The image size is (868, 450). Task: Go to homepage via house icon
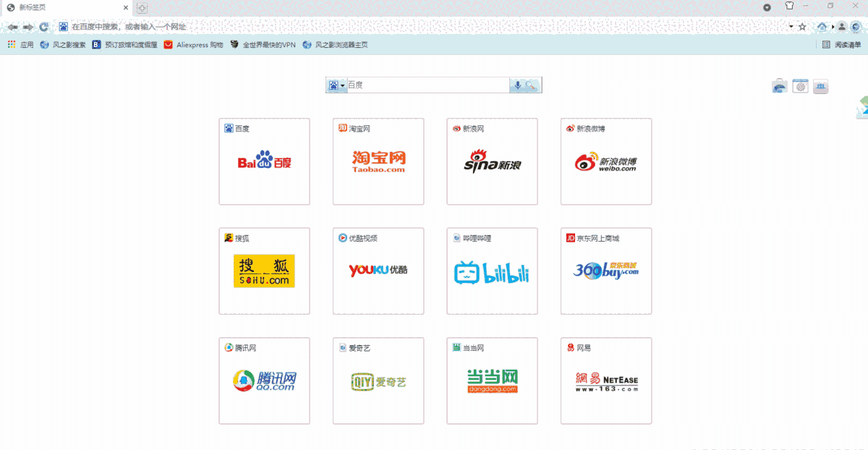click(822, 27)
